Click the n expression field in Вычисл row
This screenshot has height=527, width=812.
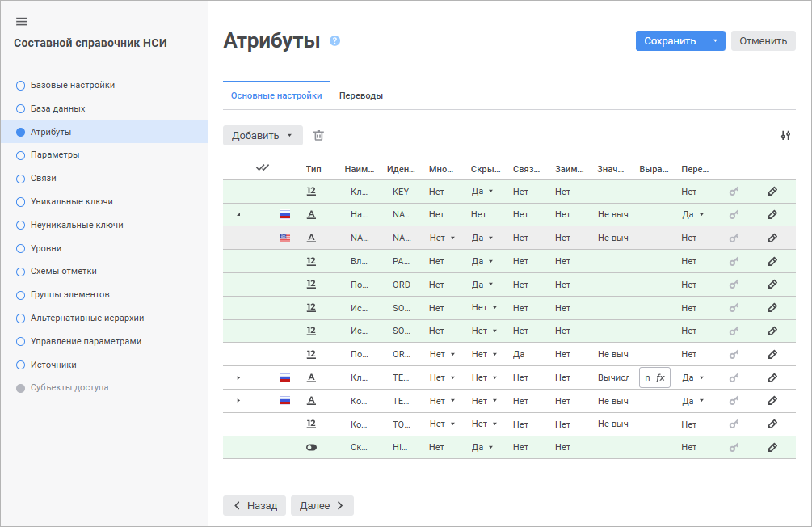click(x=647, y=377)
